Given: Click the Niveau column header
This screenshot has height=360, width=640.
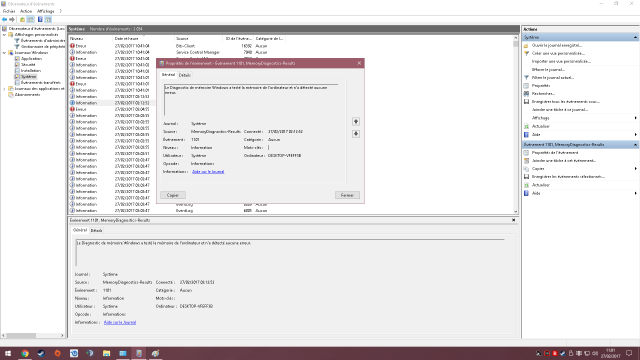Looking at the screenshot, I should tap(91, 39).
